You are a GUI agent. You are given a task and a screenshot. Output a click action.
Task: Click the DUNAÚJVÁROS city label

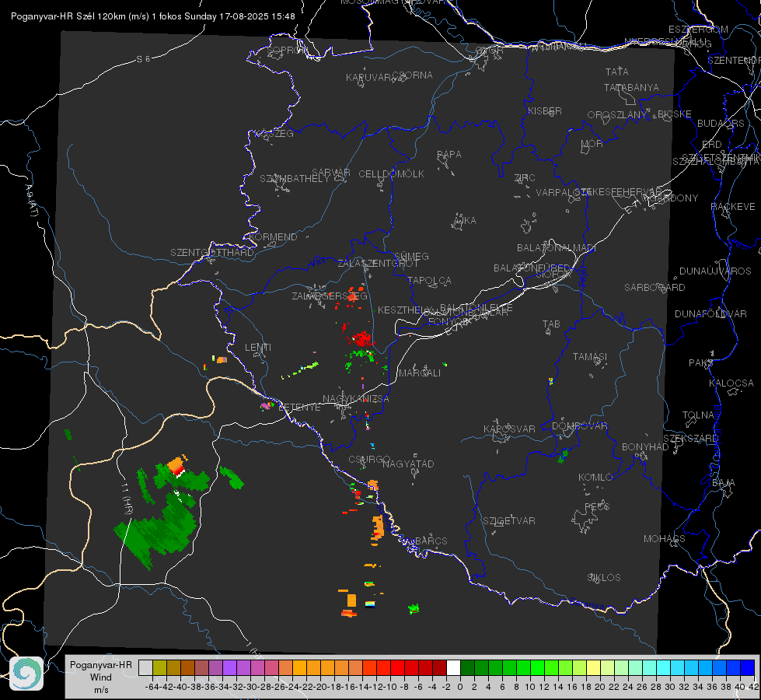715,271
